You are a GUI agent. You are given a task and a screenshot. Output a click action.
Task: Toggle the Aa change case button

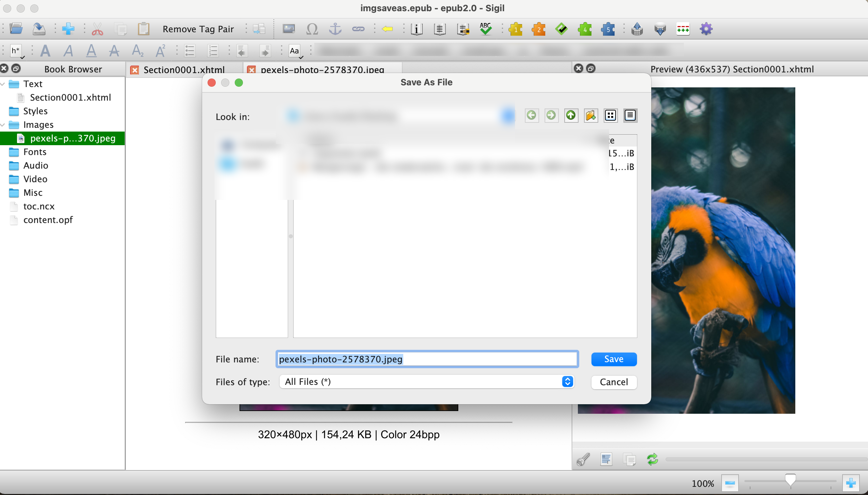pos(295,51)
